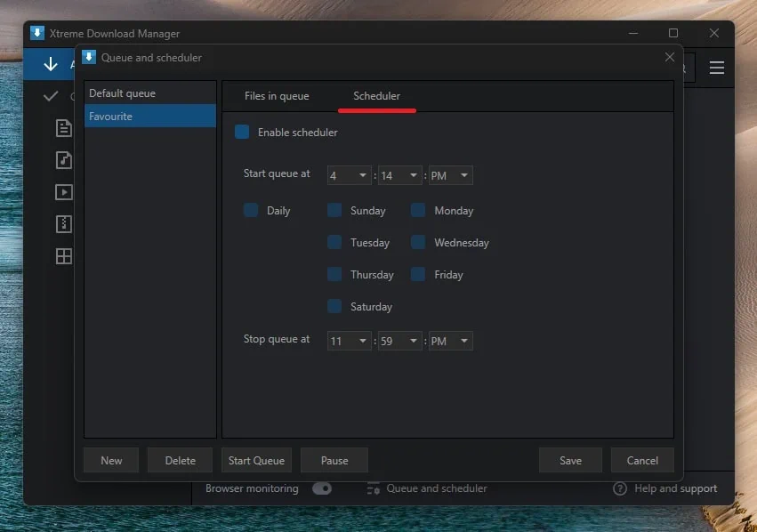Switch to the Files in queue tab
757x532 pixels.
pos(277,96)
